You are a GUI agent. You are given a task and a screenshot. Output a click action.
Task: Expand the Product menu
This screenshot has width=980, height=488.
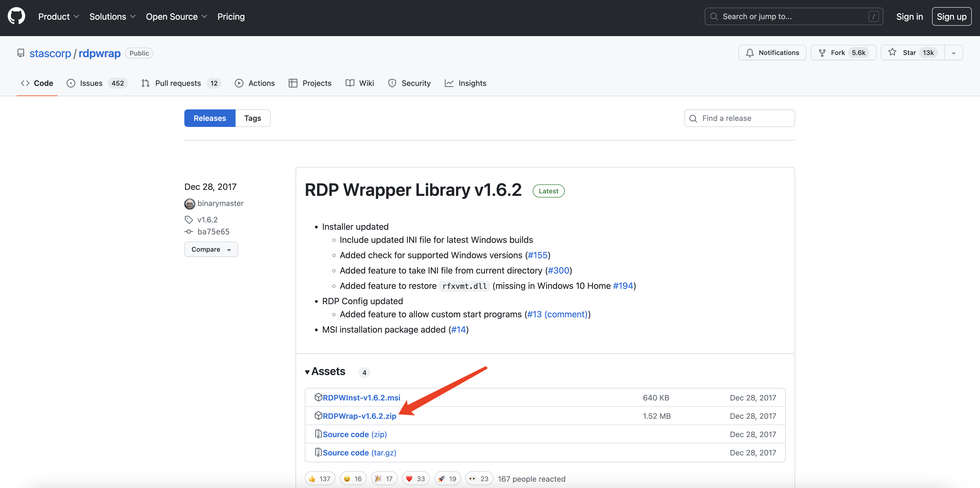59,17
